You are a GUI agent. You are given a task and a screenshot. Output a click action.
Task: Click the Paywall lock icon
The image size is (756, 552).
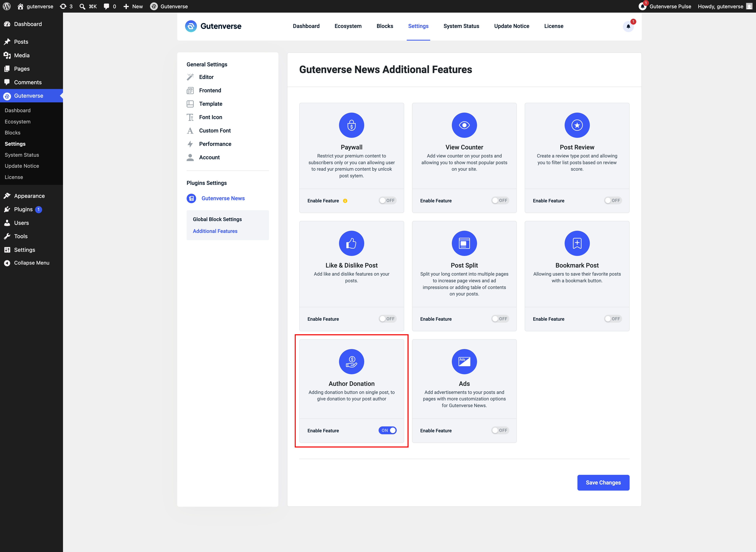click(x=351, y=125)
